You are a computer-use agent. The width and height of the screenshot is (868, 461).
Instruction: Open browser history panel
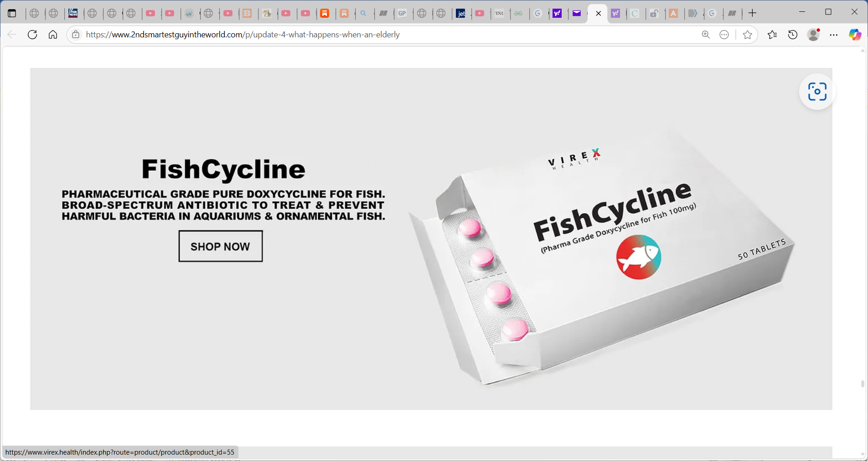(793, 35)
